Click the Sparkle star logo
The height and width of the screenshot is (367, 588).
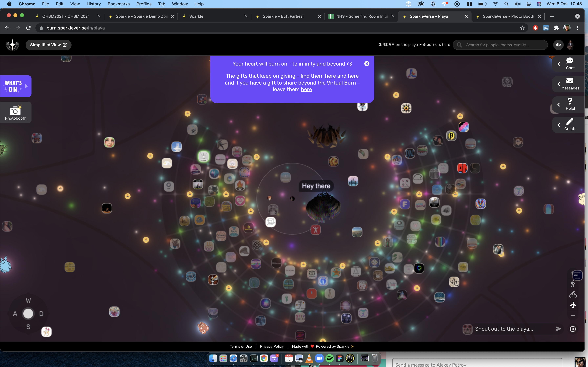pos(12,45)
